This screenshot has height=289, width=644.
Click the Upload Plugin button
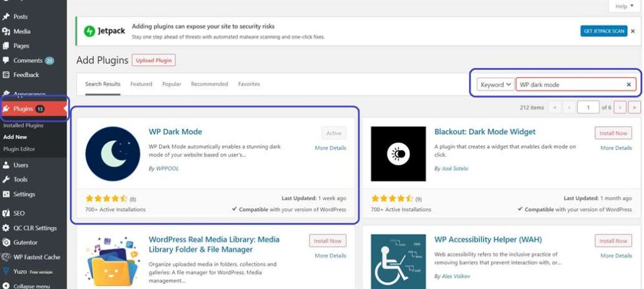point(153,60)
